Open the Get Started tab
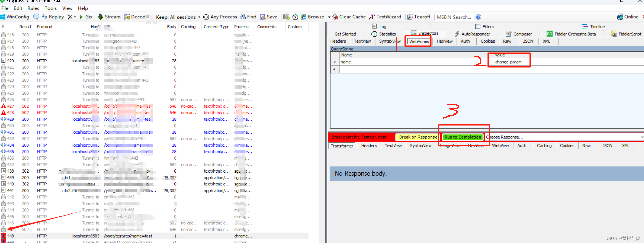The image size is (644, 243). click(345, 34)
